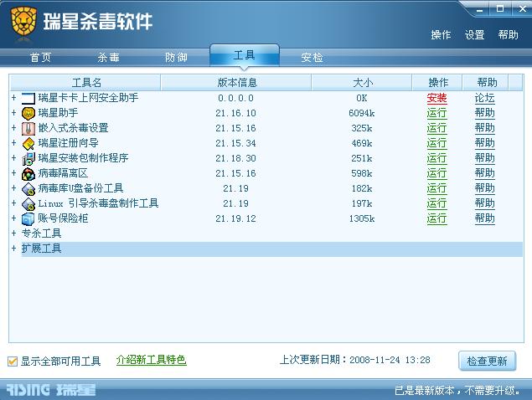Toggle 显示全部可用工具 checkbox
The image size is (532, 400).
click(x=13, y=362)
